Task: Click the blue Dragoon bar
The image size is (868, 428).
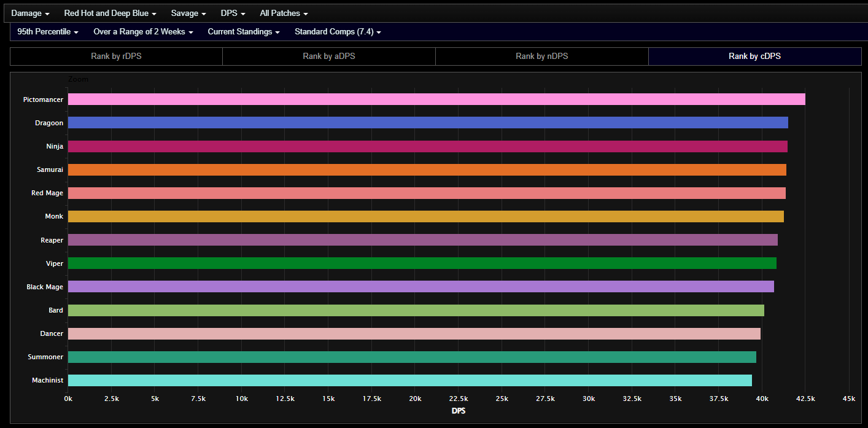Action: pyautogui.click(x=428, y=123)
